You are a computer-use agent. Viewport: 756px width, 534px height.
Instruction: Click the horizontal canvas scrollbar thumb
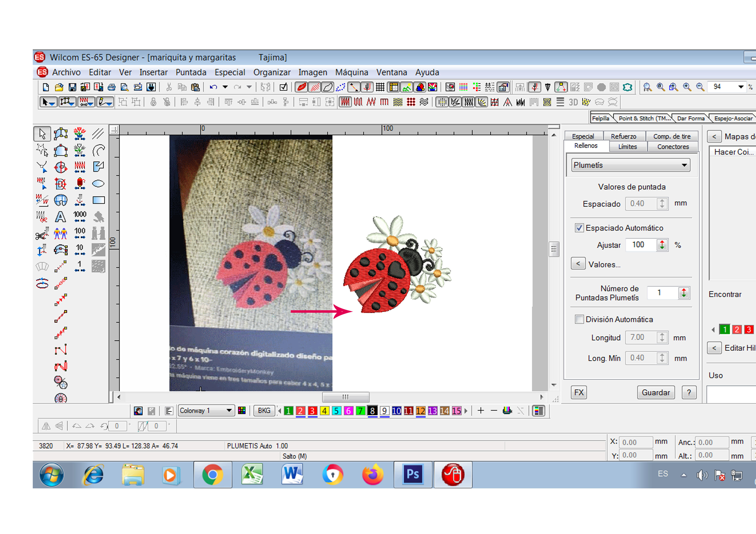[345, 397]
